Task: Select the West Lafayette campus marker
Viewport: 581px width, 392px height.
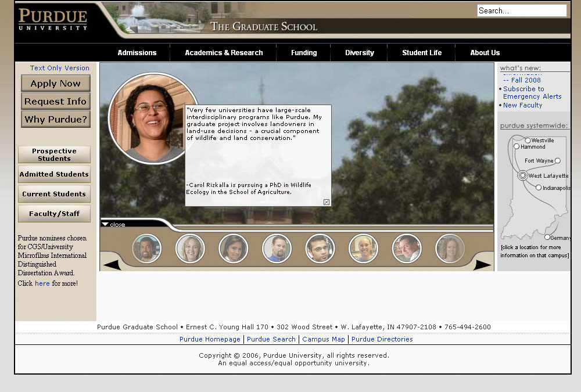Action: point(523,175)
